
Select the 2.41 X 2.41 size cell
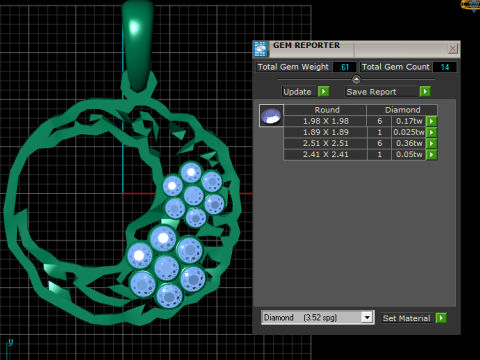(326, 155)
